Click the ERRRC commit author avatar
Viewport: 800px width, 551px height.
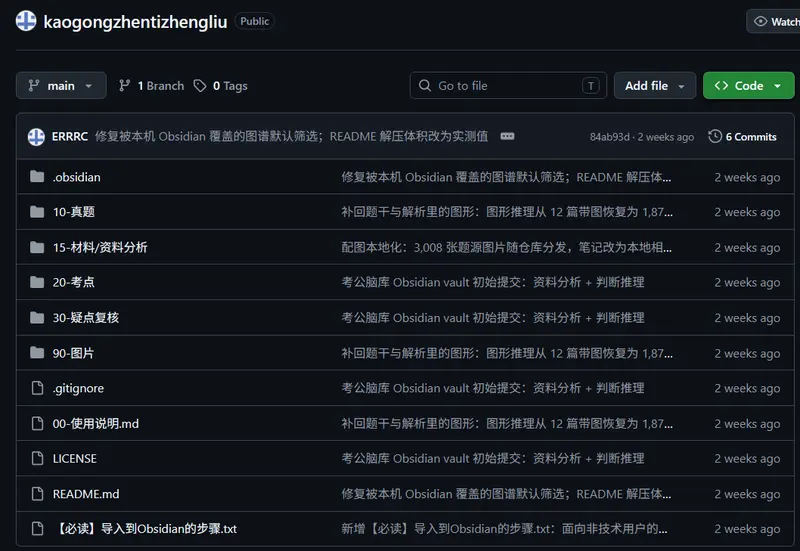pyautogui.click(x=36, y=137)
